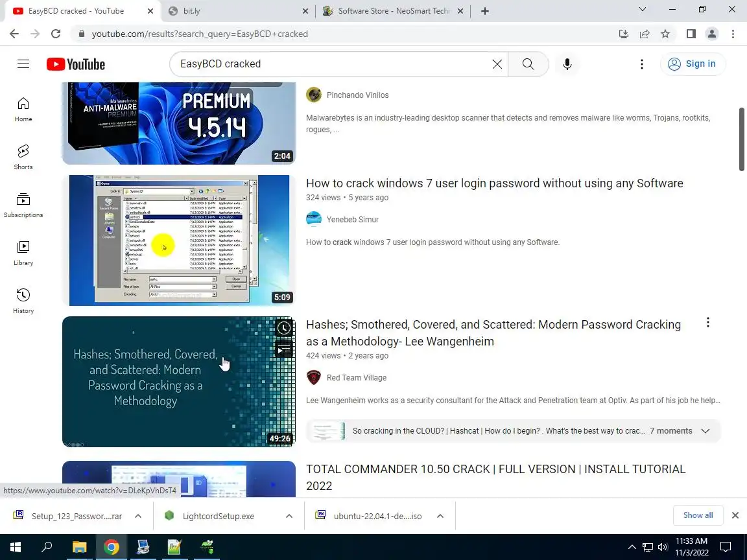The image size is (747, 560).
Task: Open Home in the sidebar
Action: (x=23, y=110)
